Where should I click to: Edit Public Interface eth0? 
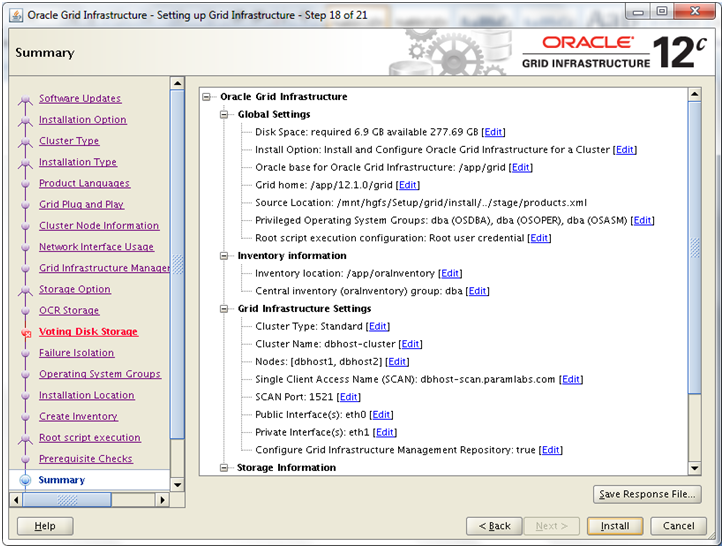pos(381,415)
